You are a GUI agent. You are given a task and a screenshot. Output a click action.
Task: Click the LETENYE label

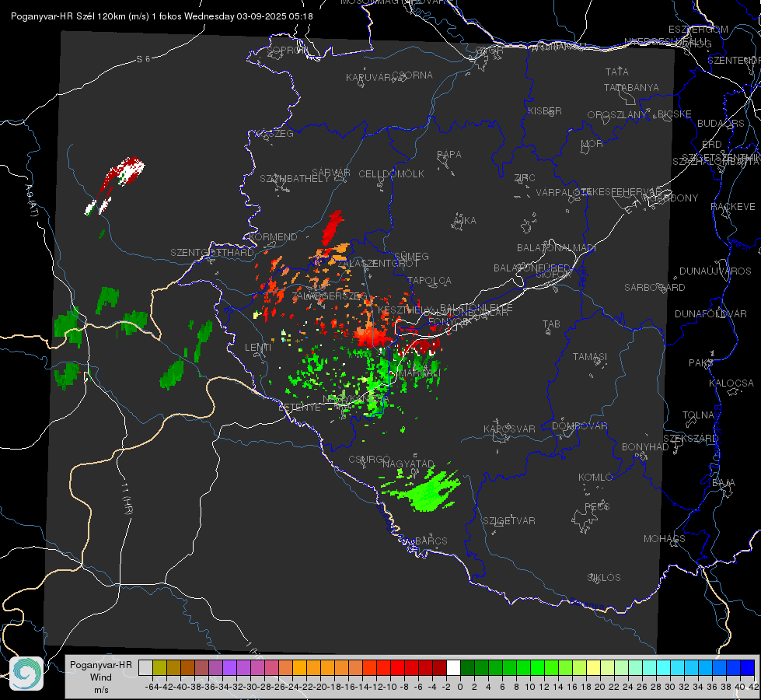tap(299, 408)
